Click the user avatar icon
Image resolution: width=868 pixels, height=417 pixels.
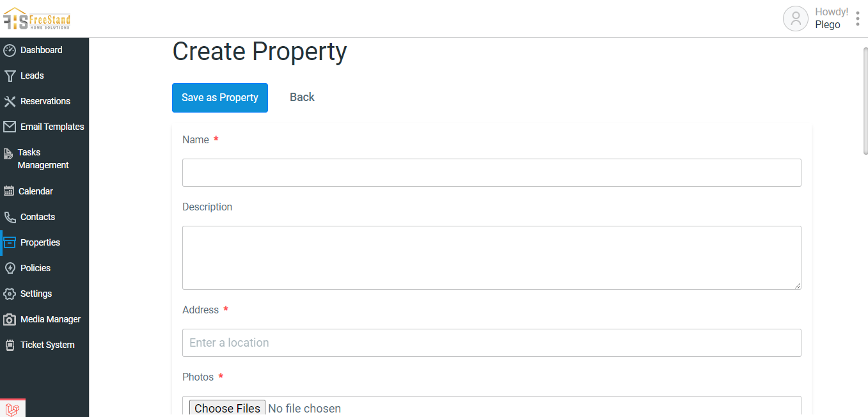796,19
